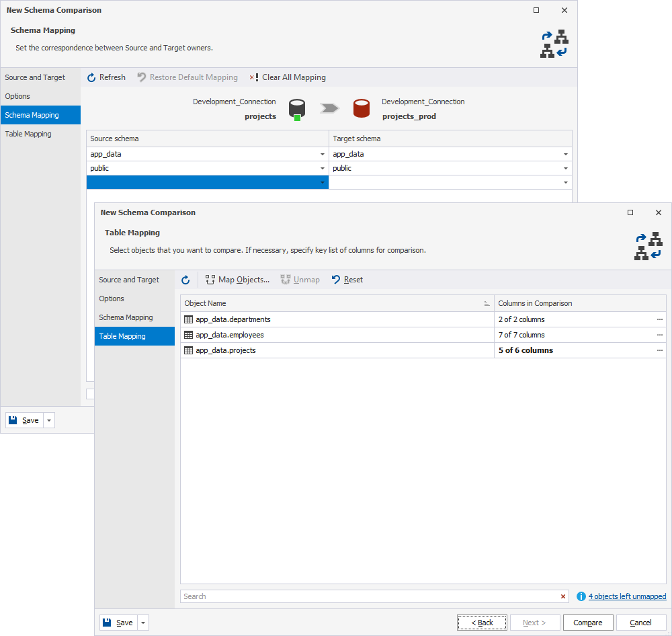Select app_data.departments row name
The height and width of the screenshot is (636, 672).
click(x=233, y=319)
